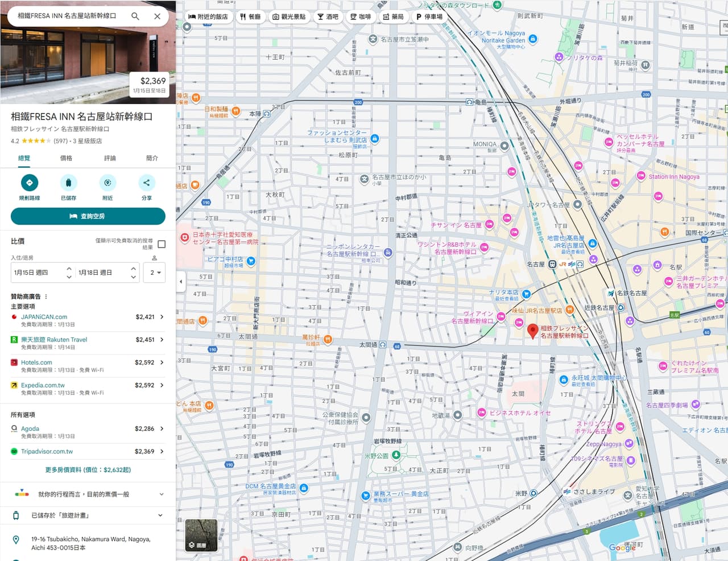Open JAPANiCAN.com booking option

click(88, 320)
